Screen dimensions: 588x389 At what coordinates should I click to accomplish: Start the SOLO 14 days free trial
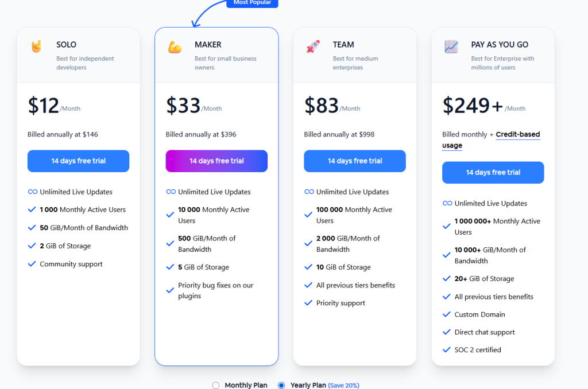point(78,161)
